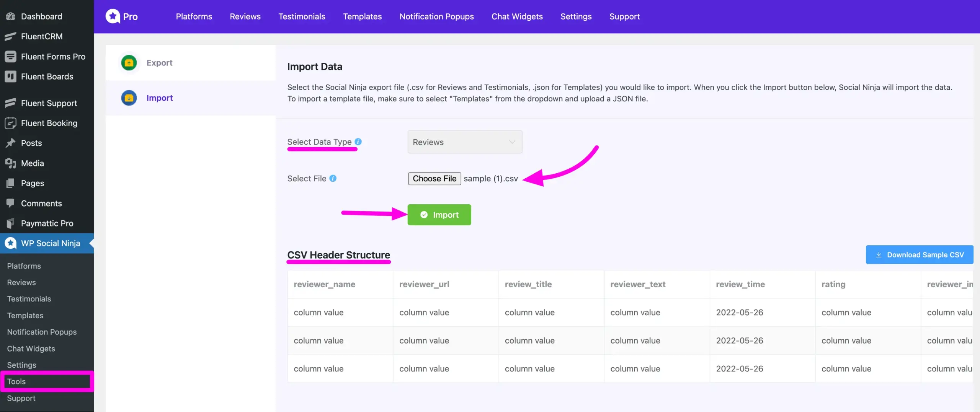Click the info icon beside Select File

click(x=333, y=178)
